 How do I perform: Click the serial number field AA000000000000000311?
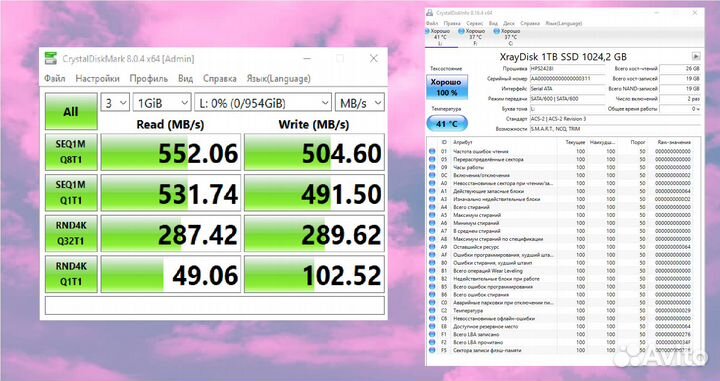point(567,79)
